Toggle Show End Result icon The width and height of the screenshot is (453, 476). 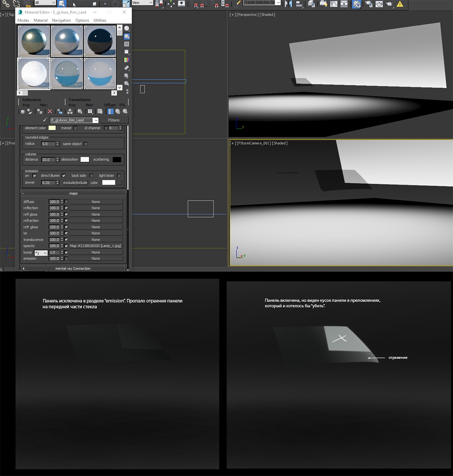click(110, 111)
